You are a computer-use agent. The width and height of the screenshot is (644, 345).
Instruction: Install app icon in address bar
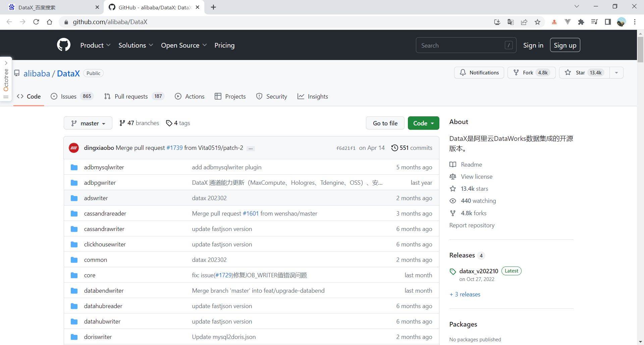[497, 22]
